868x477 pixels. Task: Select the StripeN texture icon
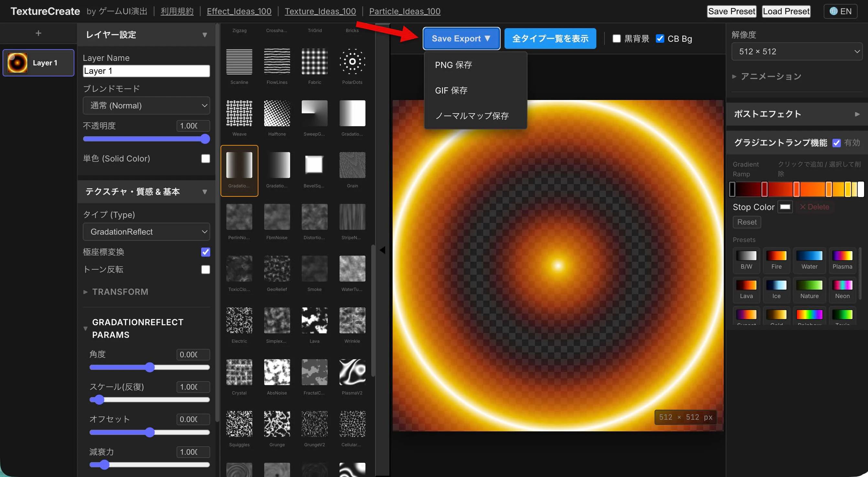(x=352, y=217)
